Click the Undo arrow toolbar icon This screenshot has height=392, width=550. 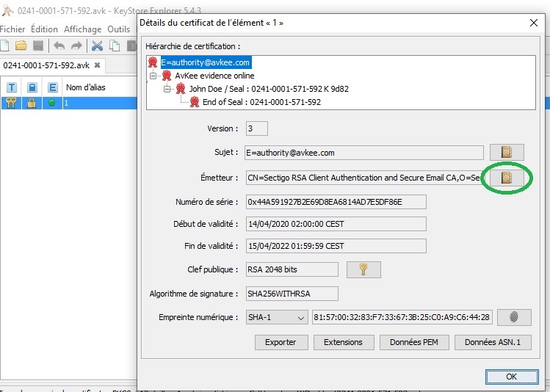(x=59, y=46)
